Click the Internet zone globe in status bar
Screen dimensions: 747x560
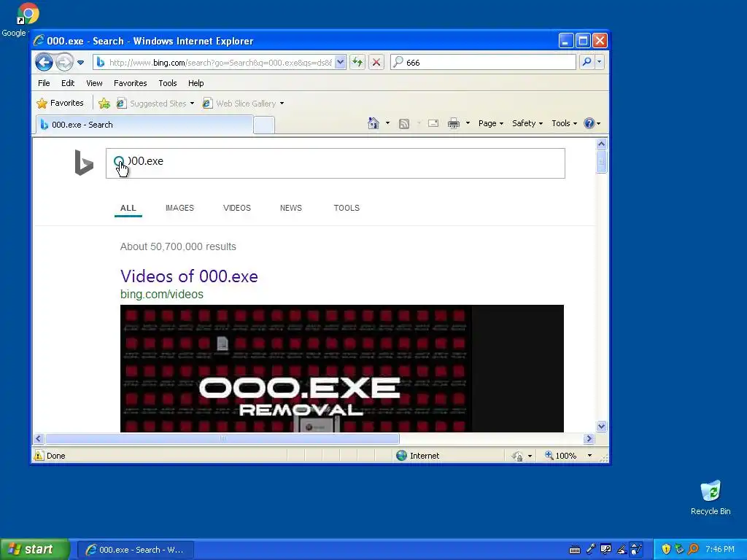402,455
